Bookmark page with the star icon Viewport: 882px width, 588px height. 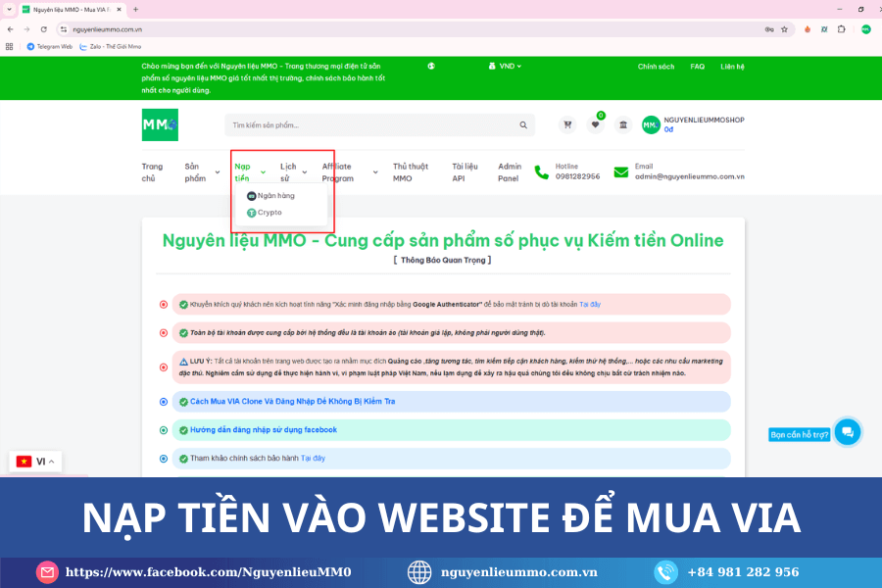(784, 29)
